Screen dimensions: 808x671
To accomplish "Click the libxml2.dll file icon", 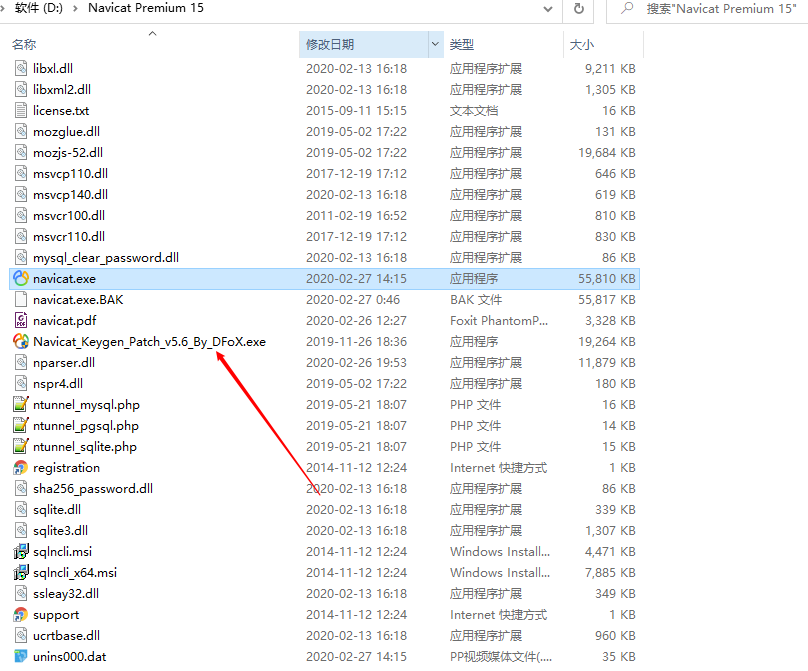I will click(x=21, y=90).
